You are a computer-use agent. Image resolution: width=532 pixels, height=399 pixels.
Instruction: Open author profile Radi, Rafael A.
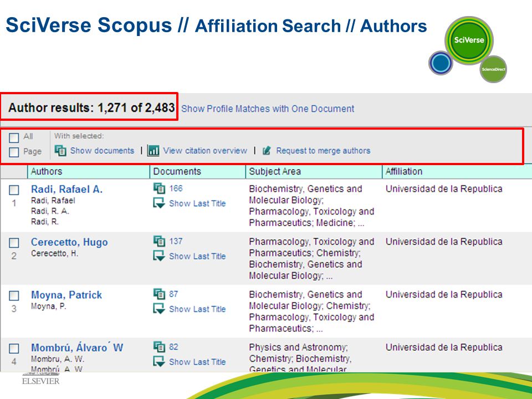click(67, 189)
